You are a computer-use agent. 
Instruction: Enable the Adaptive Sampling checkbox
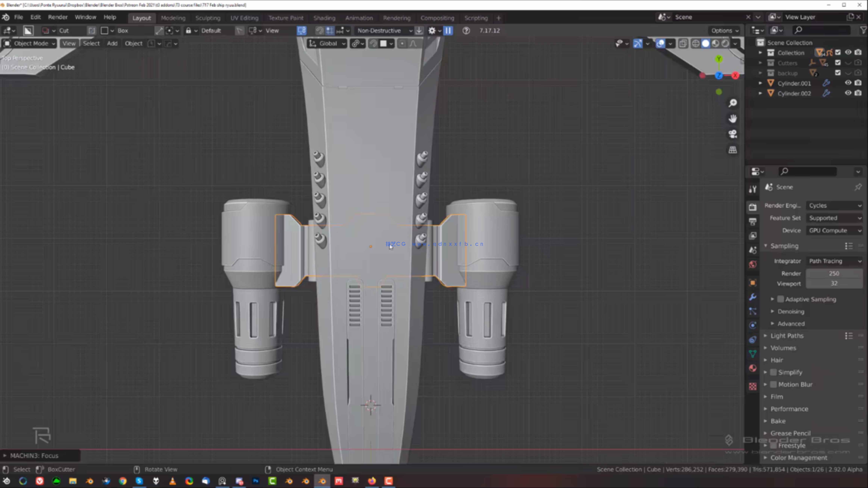click(x=780, y=299)
